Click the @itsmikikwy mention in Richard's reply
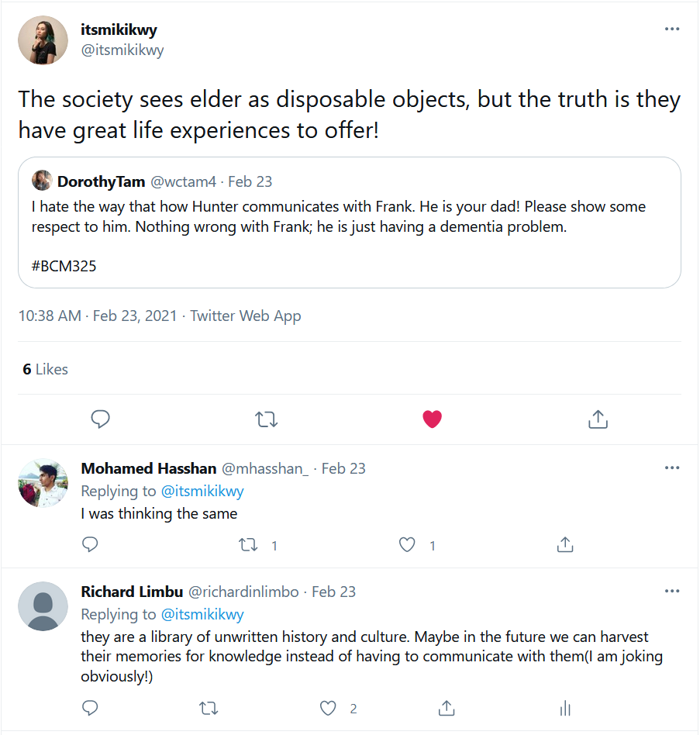 202,614
